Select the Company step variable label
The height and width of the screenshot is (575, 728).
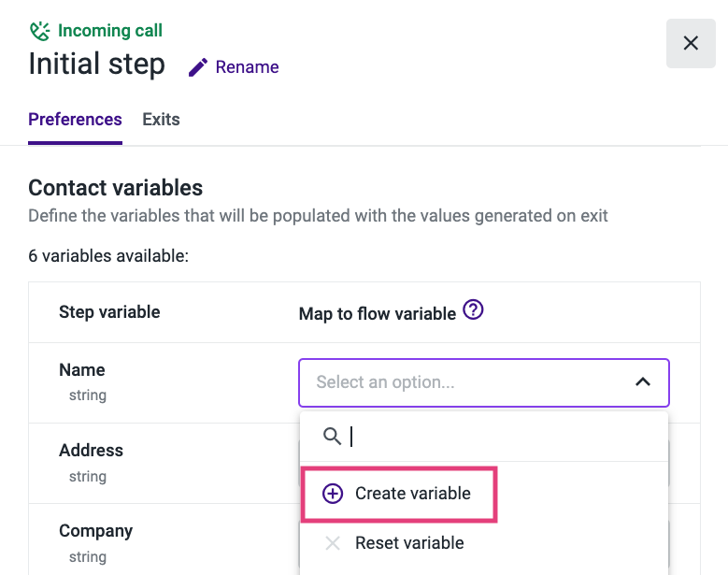pos(95,531)
